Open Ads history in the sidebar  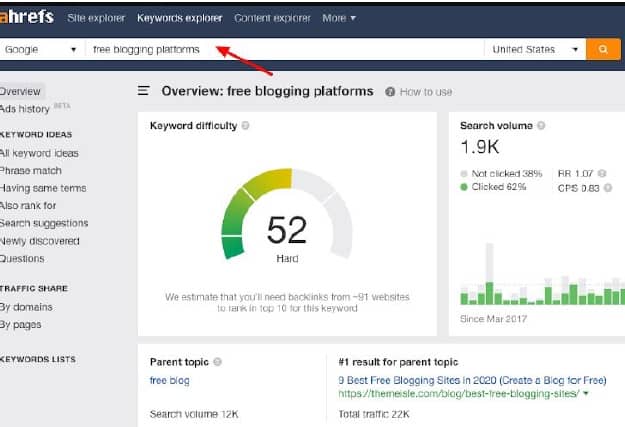point(25,109)
